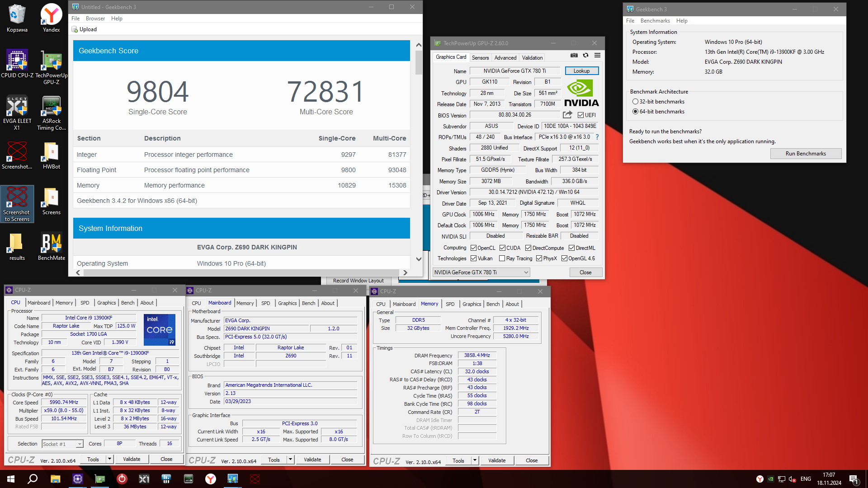
Task: Toggle the CUDA checkbox
Action: [502, 248]
